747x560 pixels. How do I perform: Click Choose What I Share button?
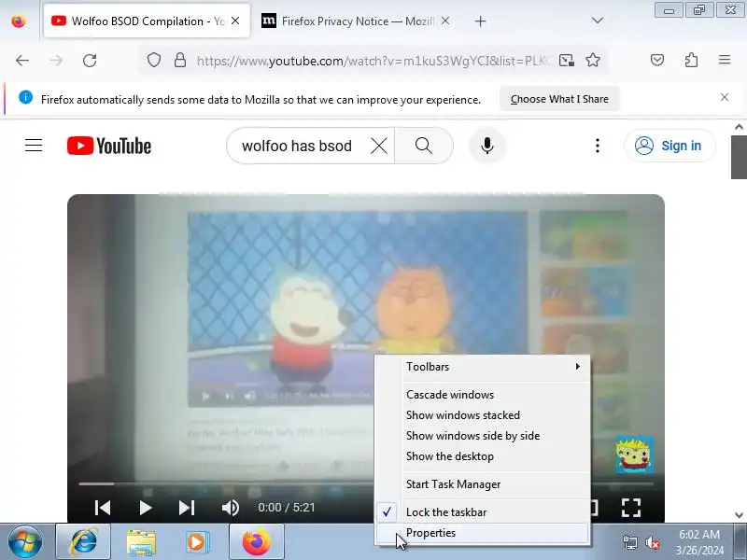point(559,99)
